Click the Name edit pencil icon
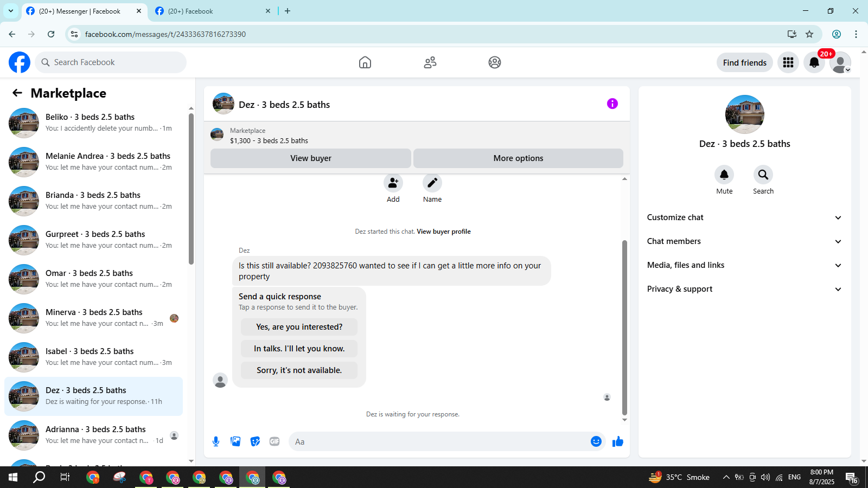Screen dimensions: 868x488 point(432,183)
